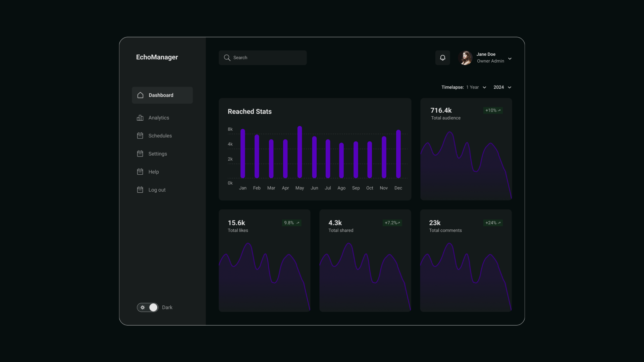This screenshot has width=644, height=362.
Task: Click the Help sidebar icon
Action: tap(140, 172)
